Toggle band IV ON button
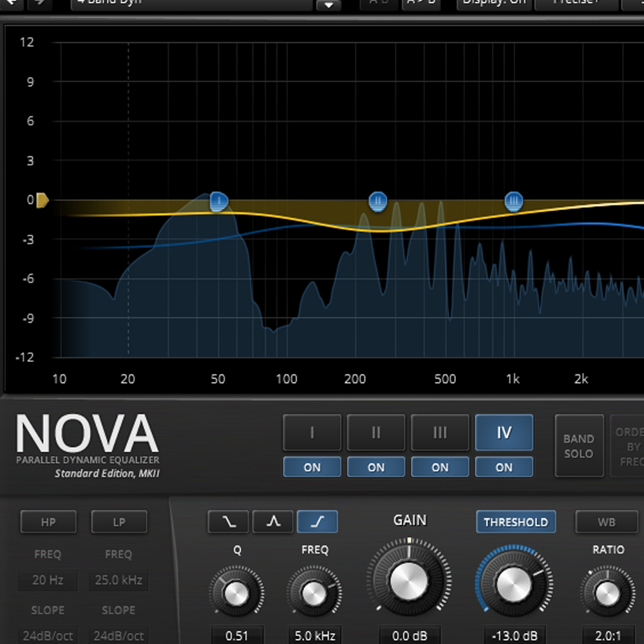The width and height of the screenshot is (644, 644). [x=504, y=467]
